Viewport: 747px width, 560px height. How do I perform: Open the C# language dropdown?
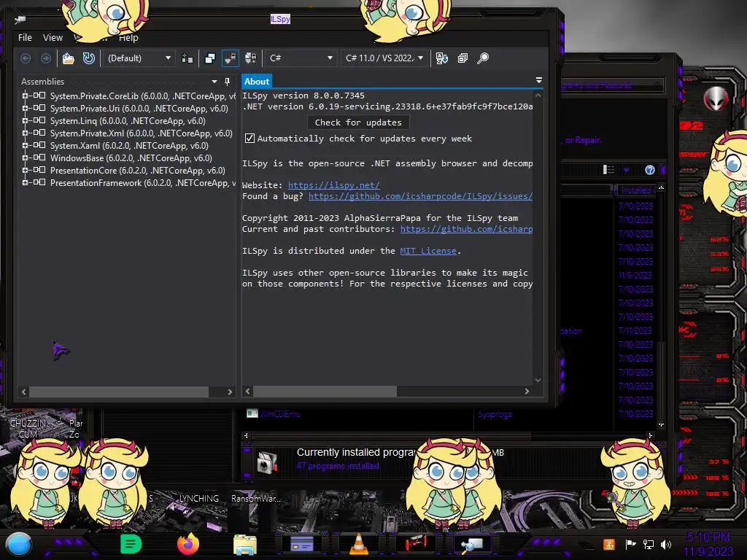(x=300, y=58)
